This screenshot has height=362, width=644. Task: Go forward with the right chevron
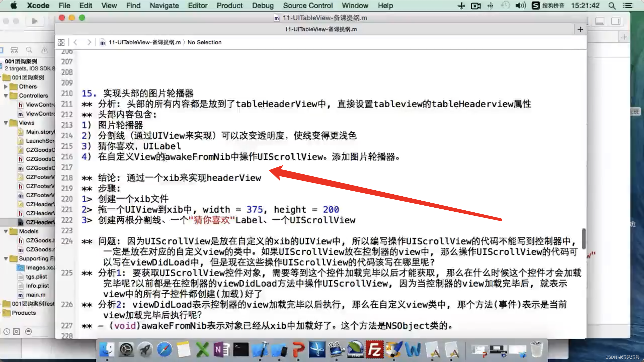(x=89, y=42)
